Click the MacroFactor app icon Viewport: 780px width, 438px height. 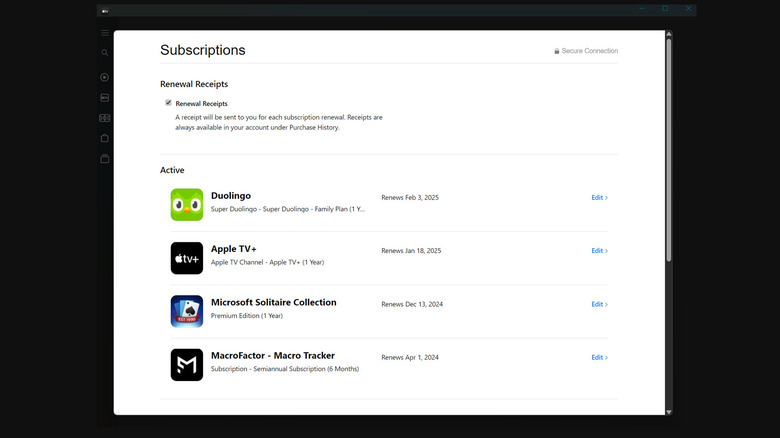(x=187, y=364)
